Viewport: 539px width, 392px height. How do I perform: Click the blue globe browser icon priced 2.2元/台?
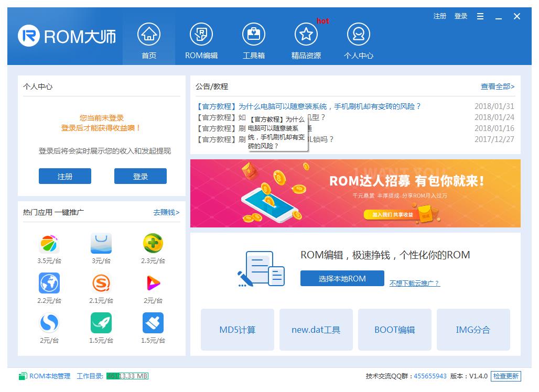(x=49, y=283)
